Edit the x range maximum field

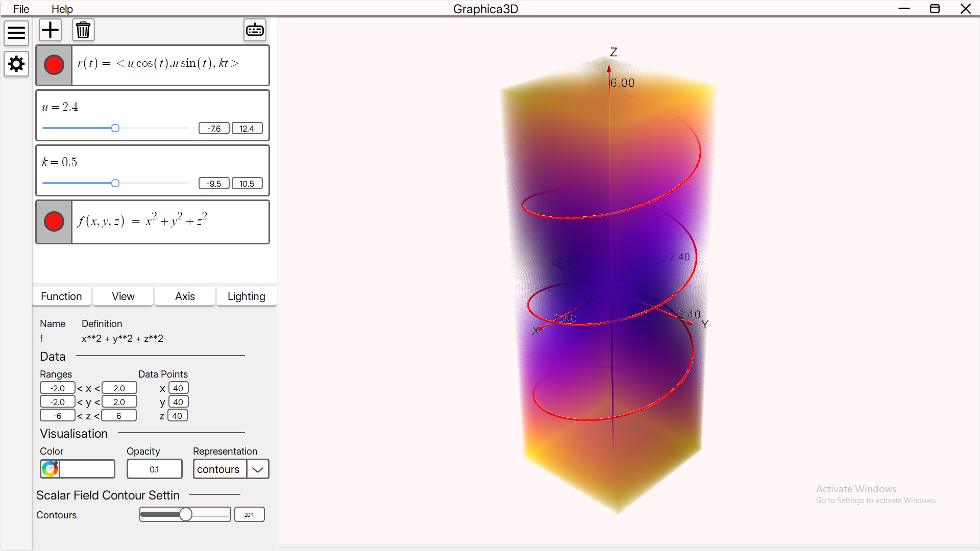[x=119, y=388]
